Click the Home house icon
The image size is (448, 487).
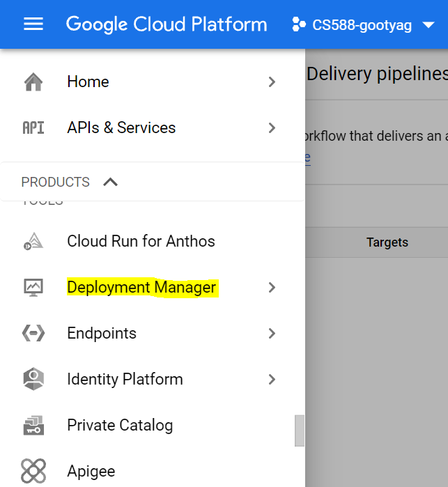33,82
